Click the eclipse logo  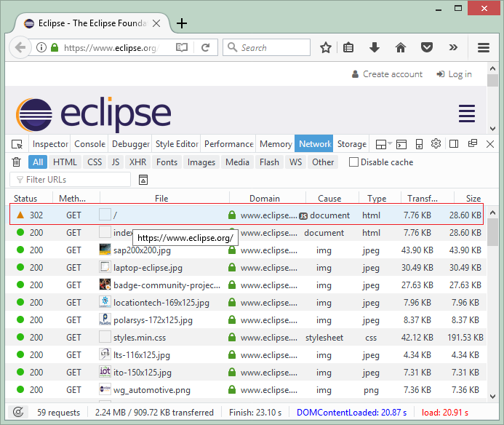coord(93,114)
